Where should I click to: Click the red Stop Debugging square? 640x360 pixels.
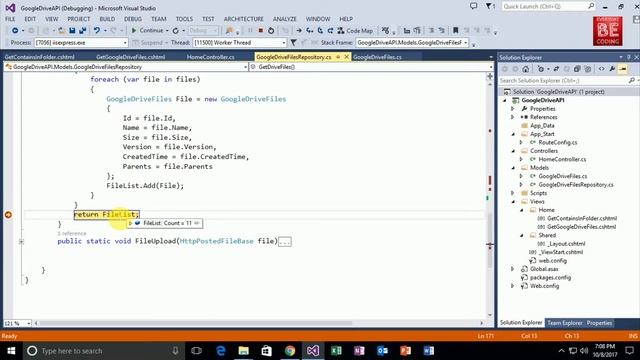[260, 31]
